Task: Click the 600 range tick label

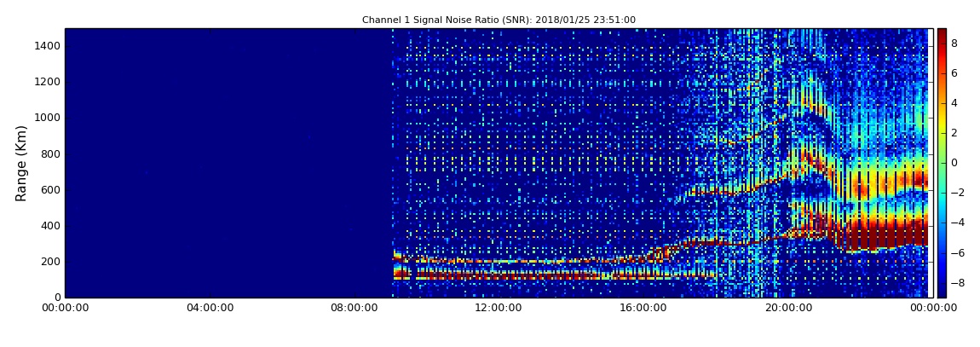Action: pos(51,189)
